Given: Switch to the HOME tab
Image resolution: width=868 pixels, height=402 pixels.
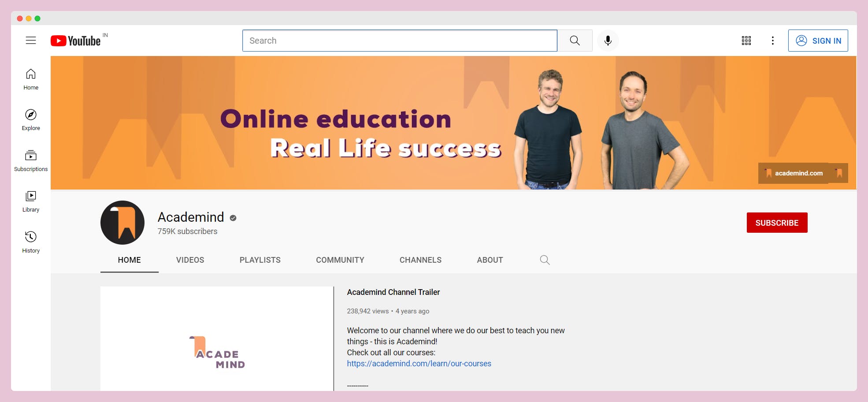Looking at the screenshot, I should (130, 260).
